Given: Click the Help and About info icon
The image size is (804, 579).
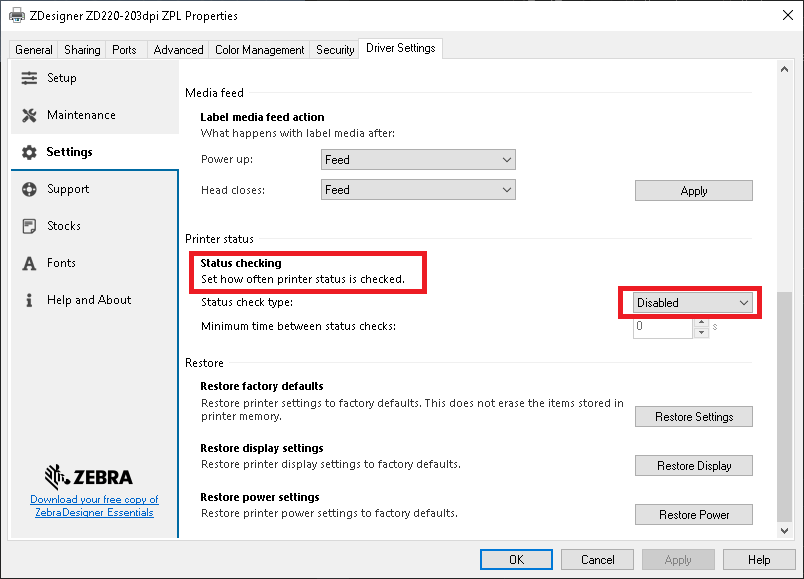Looking at the screenshot, I should coord(29,300).
